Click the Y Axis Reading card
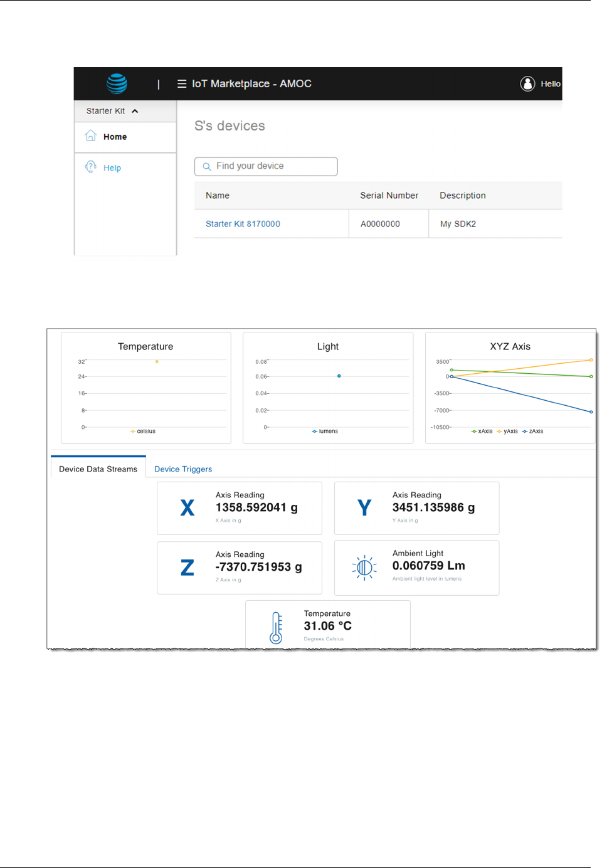The image size is (602, 868). [x=417, y=508]
